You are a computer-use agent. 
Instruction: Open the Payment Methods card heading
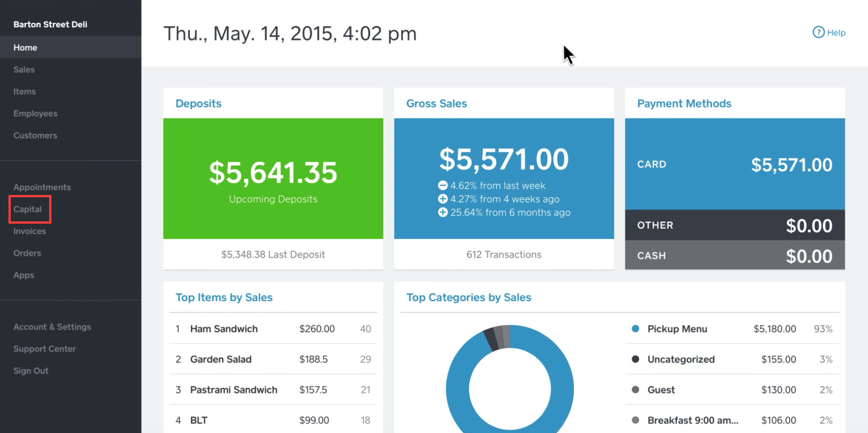(684, 103)
